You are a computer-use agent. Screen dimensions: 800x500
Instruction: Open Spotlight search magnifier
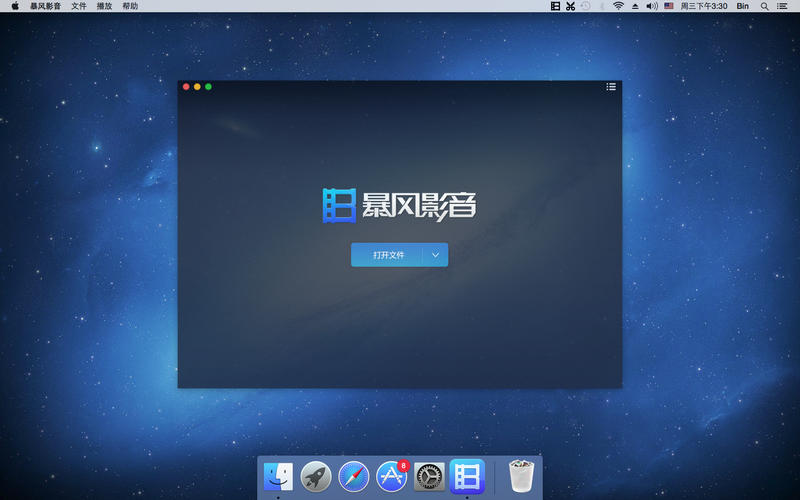pos(765,6)
